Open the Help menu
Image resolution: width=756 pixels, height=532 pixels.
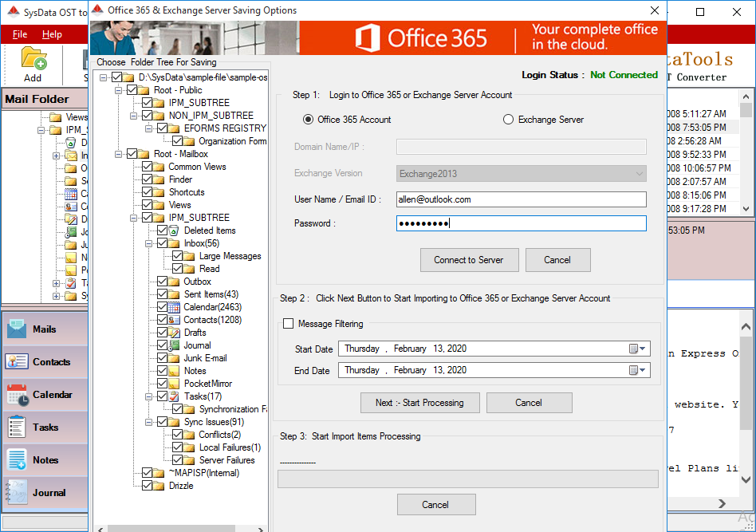[52, 34]
